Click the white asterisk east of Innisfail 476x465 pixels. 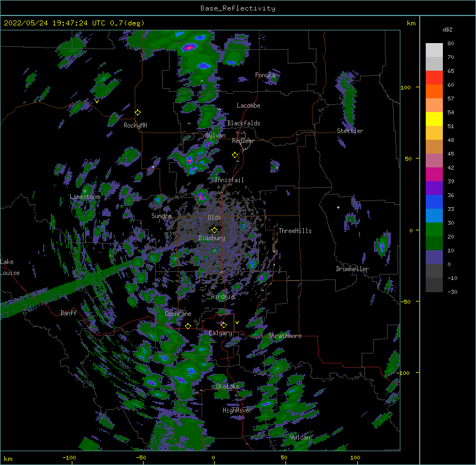point(277,167)
